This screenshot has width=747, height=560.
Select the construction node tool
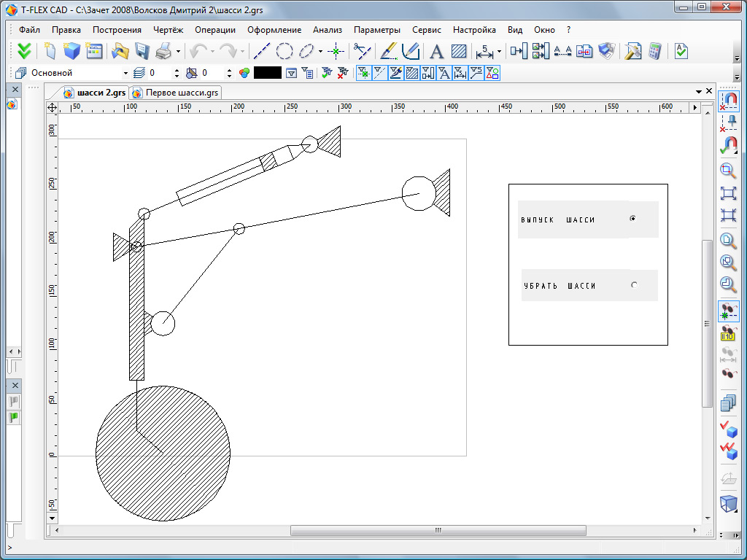pyautogui.click(x=336, y=51)
